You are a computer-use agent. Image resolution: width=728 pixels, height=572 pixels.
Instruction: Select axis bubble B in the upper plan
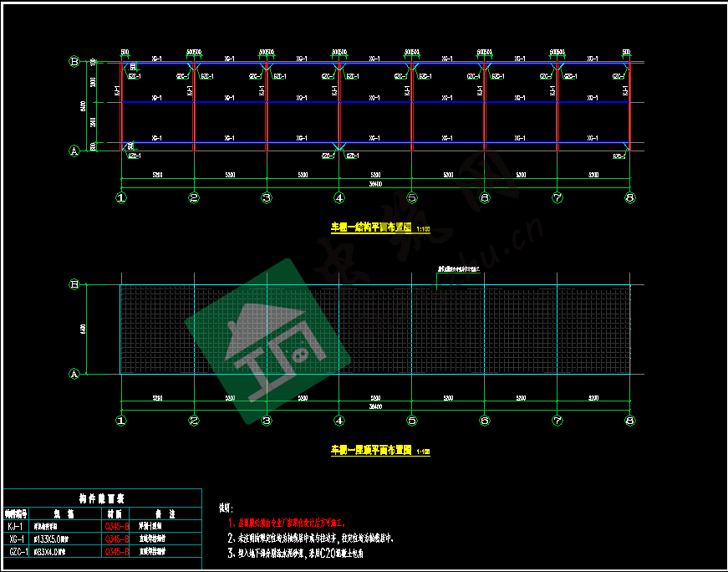pos(74,62)
